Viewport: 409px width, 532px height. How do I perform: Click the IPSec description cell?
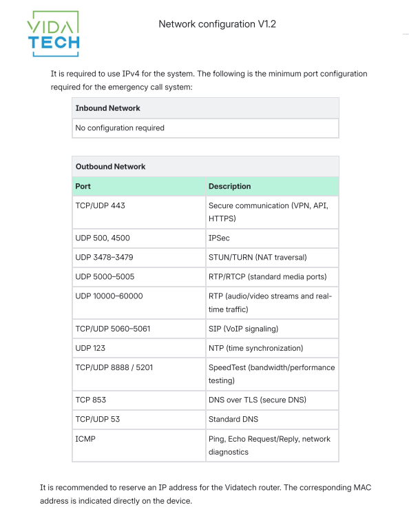click(x=272, y=238)
